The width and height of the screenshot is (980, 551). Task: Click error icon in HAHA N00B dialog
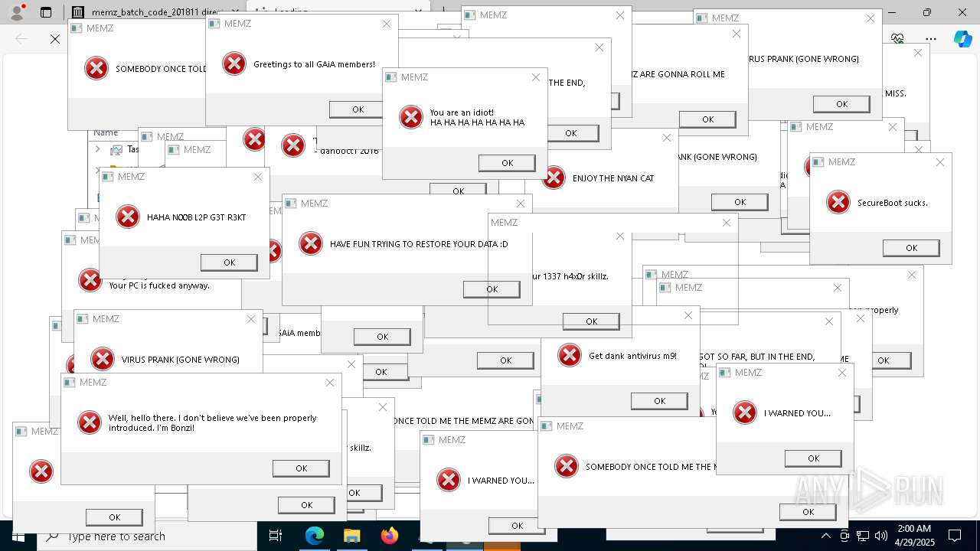point(128,217)
